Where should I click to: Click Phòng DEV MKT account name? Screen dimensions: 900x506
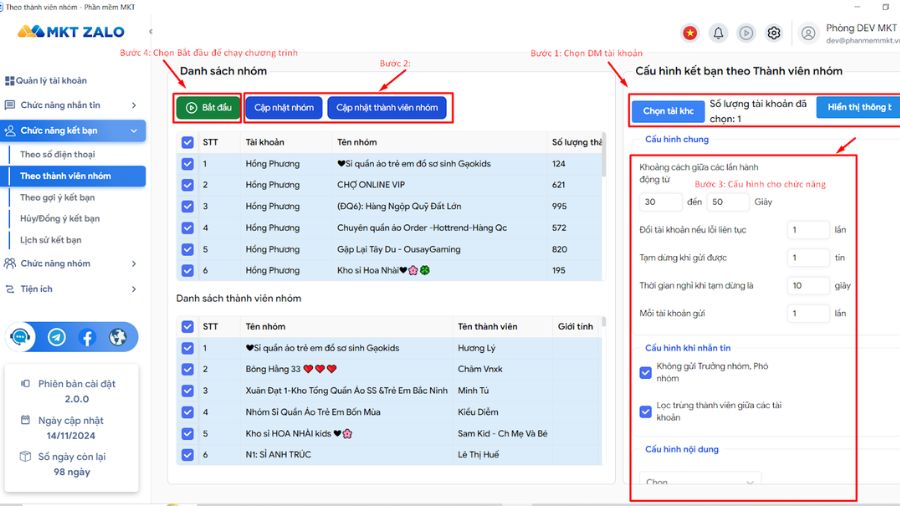(861, 28)
